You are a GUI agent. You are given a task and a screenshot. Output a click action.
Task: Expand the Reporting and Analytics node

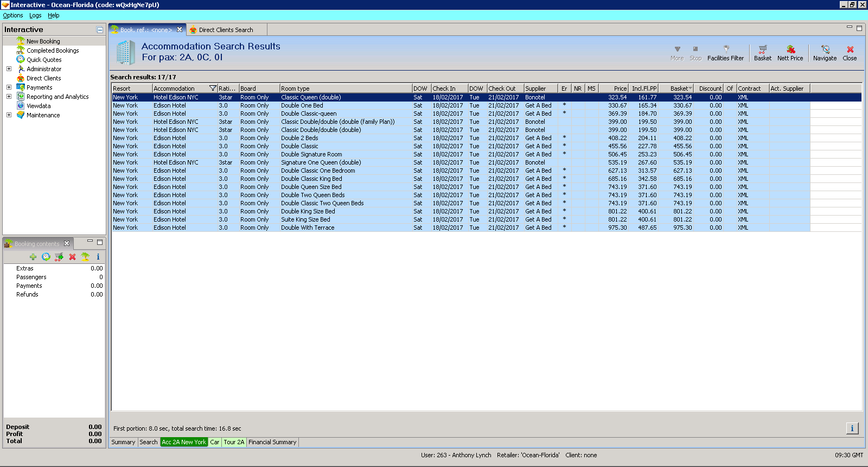pyautogui.click(x=9, y=97)
